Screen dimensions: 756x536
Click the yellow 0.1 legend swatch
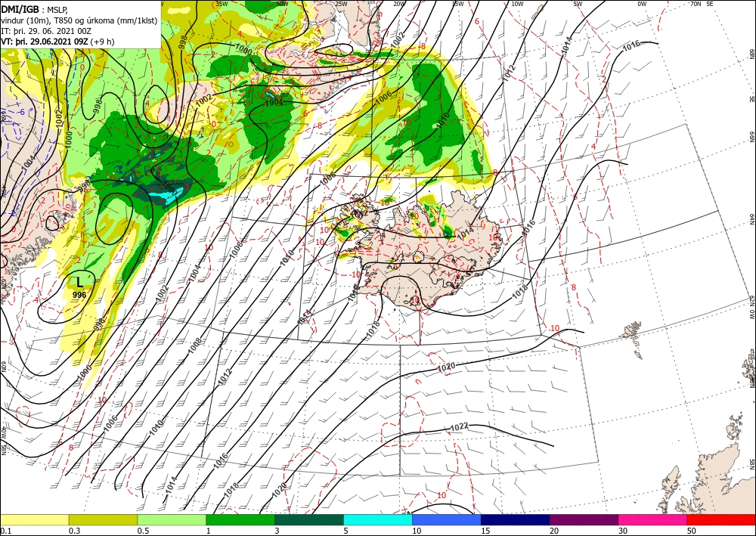(x=34, y=519)
